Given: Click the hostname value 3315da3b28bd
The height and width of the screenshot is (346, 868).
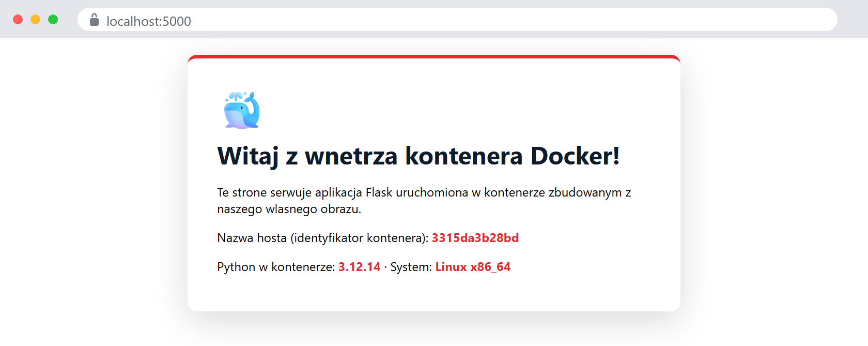Looking at the screenshot, I should coord(475,238).
